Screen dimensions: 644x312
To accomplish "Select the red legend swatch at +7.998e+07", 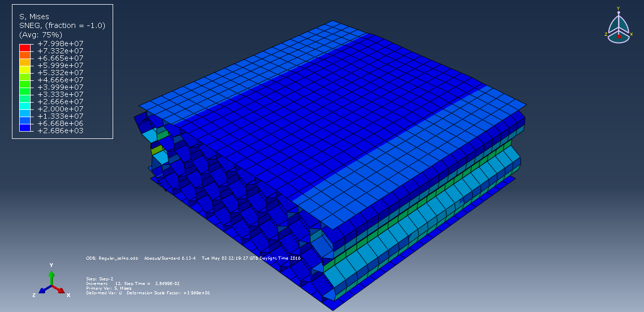I will pos(25,47).
